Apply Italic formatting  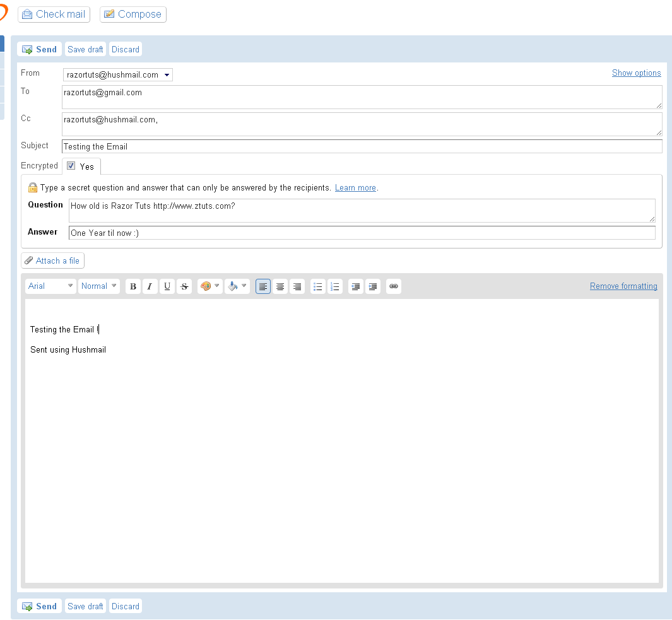pyautogui.click(x=150, y=286)
